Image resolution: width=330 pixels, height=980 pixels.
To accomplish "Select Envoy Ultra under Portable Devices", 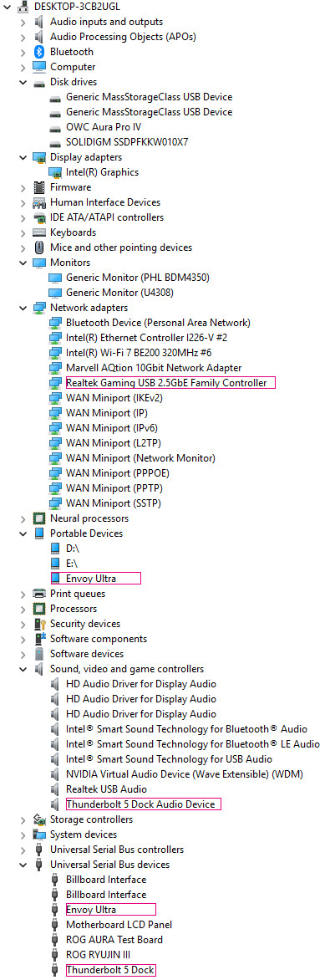I will pyautogui.click(x=90, y=579).
